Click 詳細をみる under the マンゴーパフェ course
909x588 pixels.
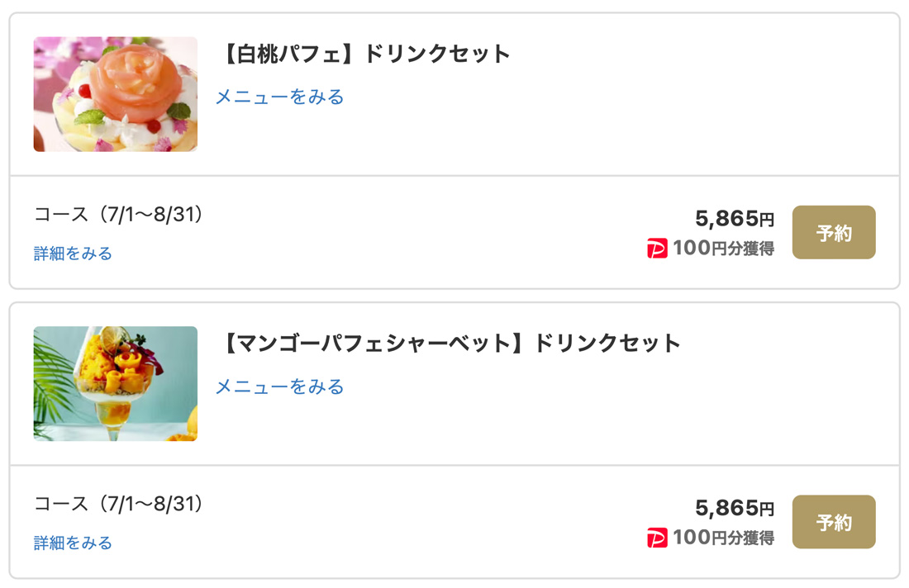pyautogui.click(x=73, y=543)
